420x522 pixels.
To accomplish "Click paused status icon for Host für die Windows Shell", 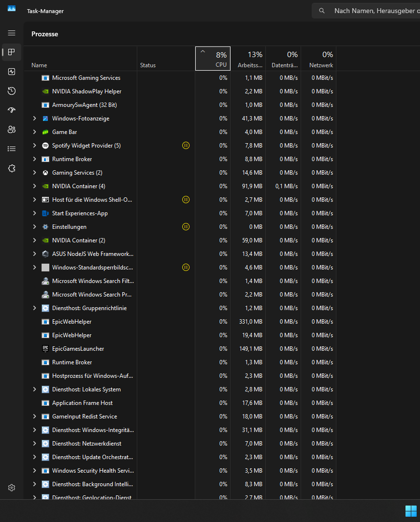I will point(186,200).
